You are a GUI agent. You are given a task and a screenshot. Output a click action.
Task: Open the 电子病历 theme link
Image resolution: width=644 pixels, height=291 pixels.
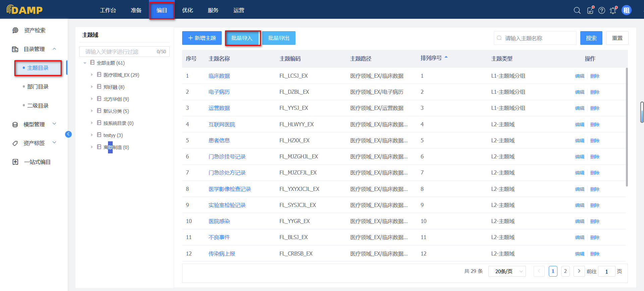coord(219,92)
